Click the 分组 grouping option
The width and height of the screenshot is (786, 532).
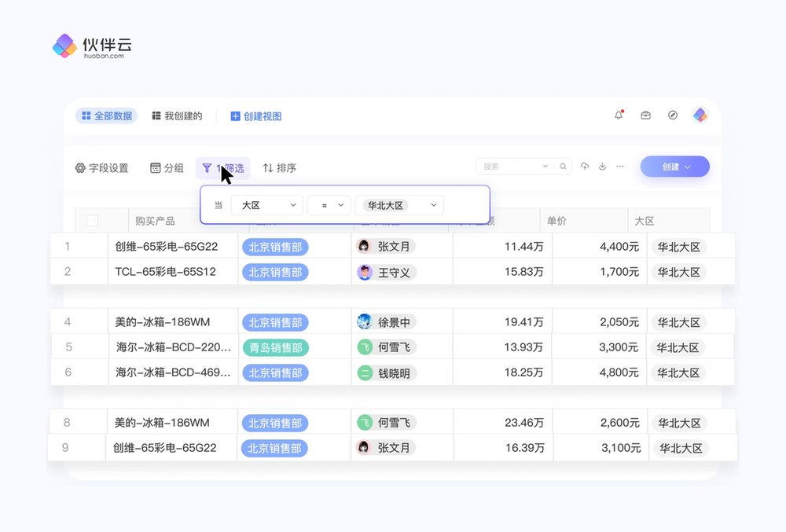click(x=167, y=168)
